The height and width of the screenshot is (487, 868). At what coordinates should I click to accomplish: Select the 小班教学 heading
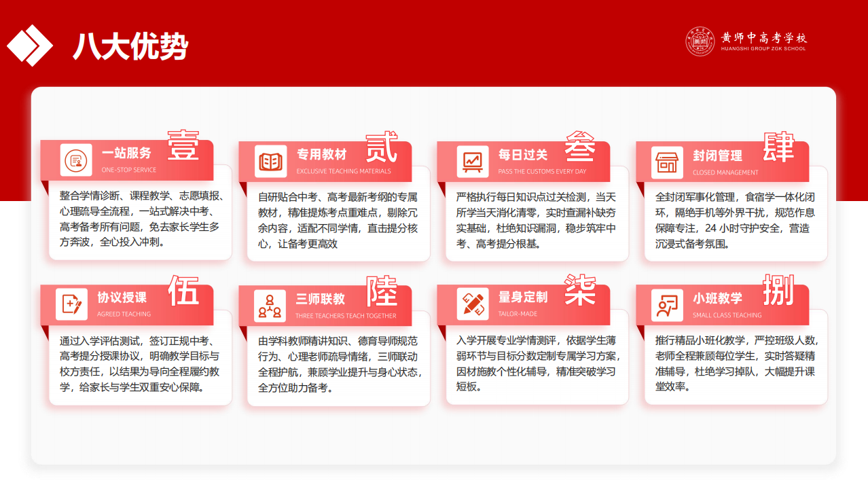coord(717,299)
